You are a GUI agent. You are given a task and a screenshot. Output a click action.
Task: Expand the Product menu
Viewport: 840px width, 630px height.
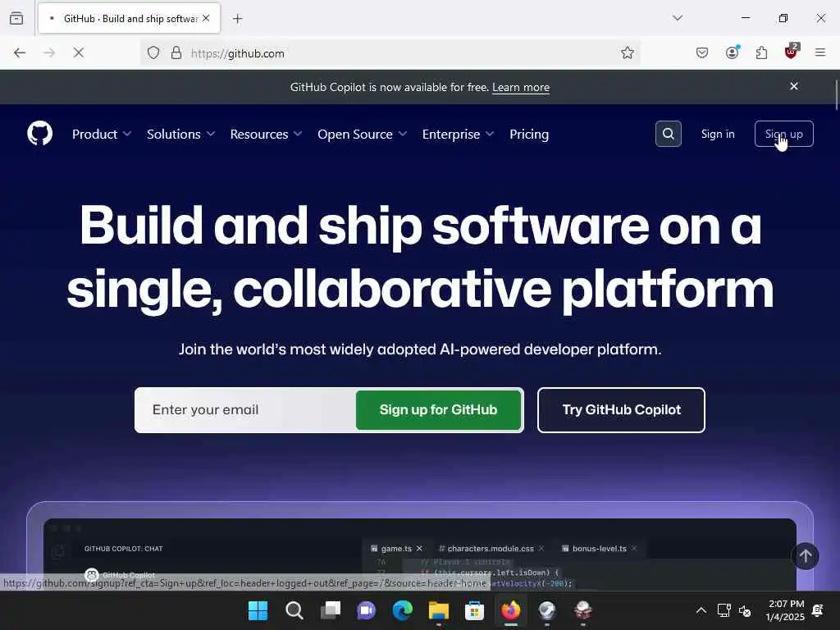click(x=102, y=134)
